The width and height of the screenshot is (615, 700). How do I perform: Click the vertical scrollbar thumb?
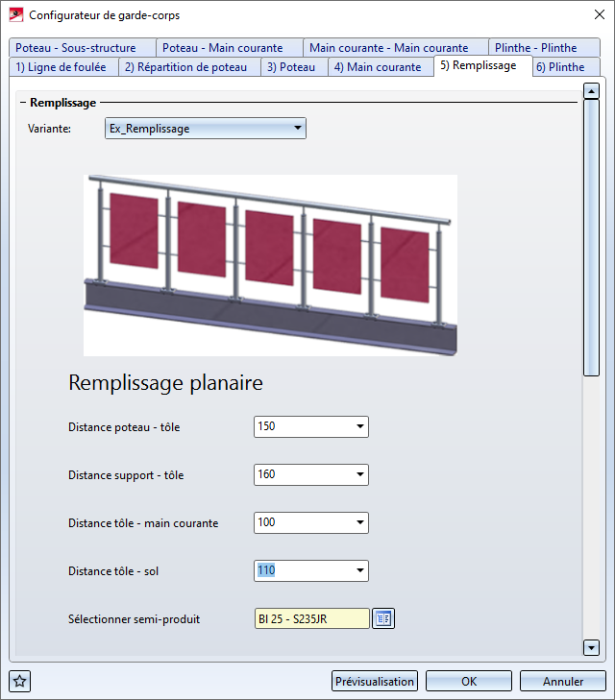pos(591,238)
